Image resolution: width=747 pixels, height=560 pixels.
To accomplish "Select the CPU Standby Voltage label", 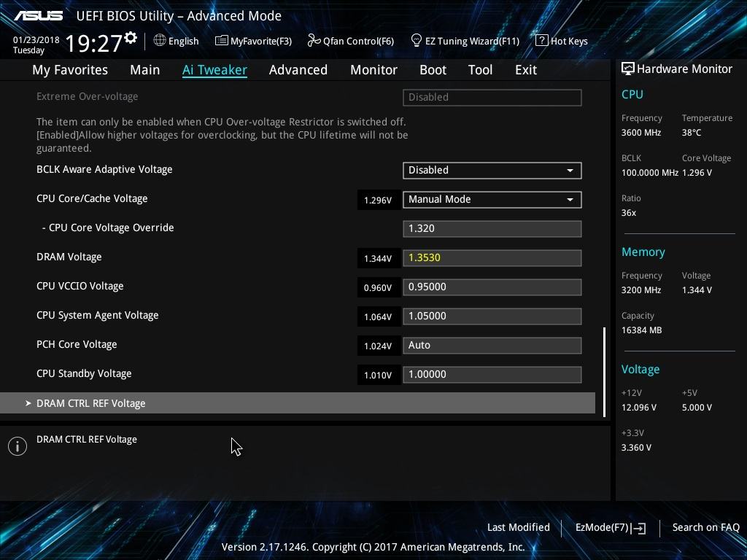I will click(x=84, y=374).
